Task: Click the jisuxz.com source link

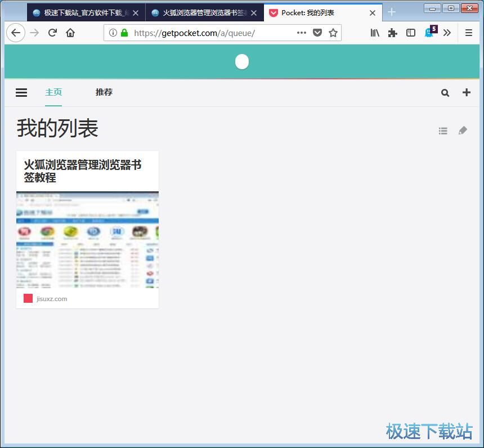Action: tap(52, 299)
